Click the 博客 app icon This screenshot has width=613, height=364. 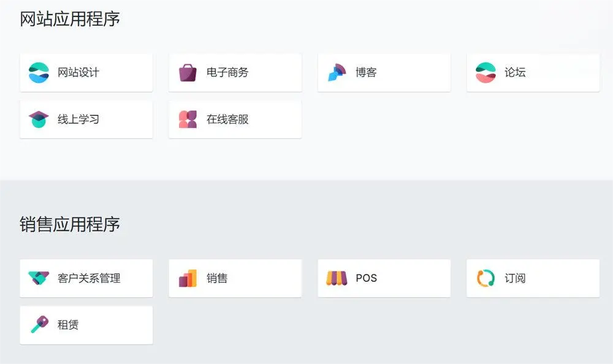click(337, 72)
